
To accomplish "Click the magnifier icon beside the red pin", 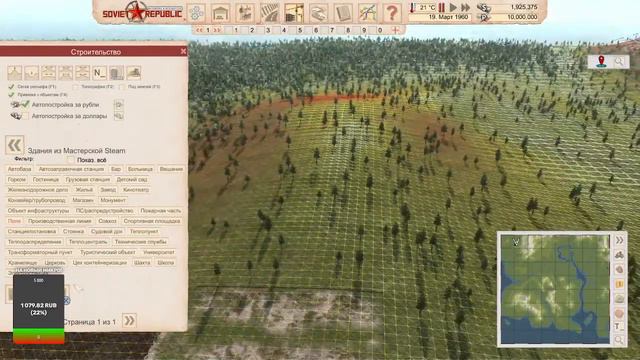I will tap(620, 62).
